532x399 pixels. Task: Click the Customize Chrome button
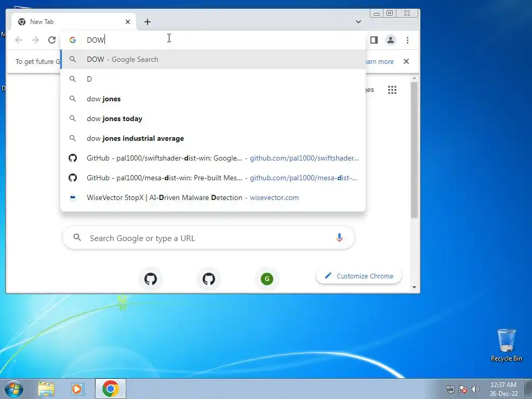pos(359,276)
